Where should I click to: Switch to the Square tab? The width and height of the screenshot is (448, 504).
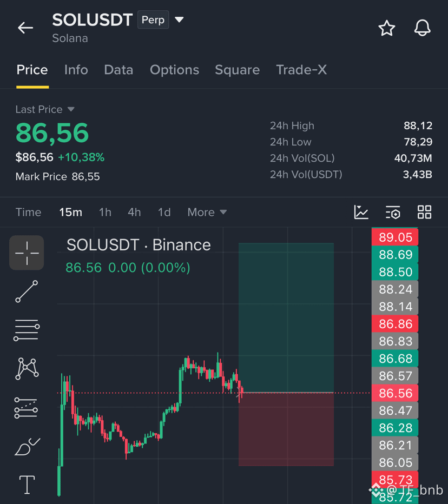[x=238, y=70]
